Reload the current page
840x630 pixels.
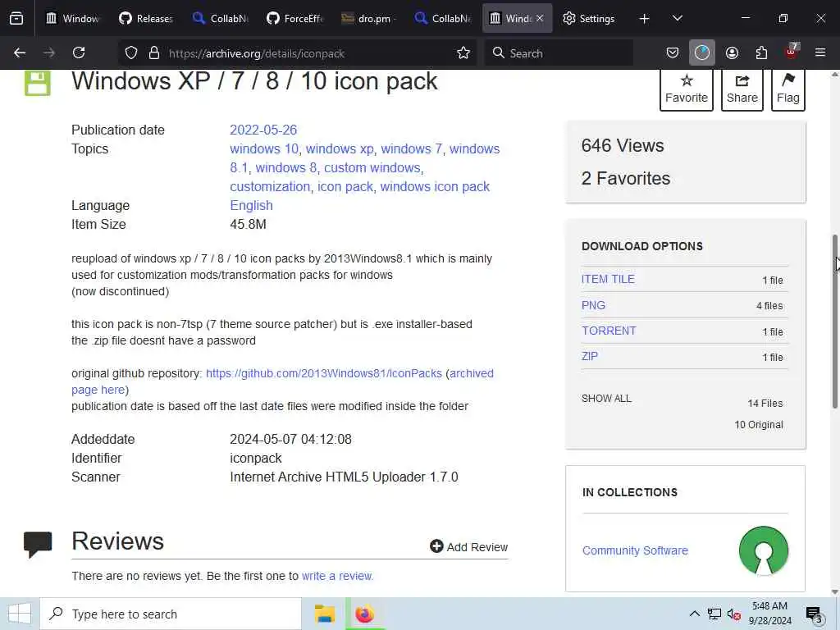[79, 52]
